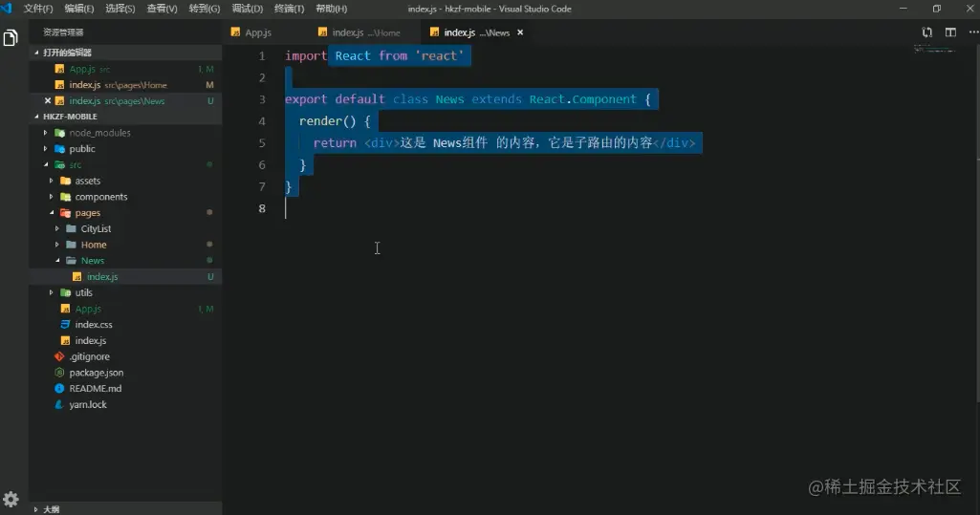
Task: Open the 转到(G) menu
Action: 205,9
